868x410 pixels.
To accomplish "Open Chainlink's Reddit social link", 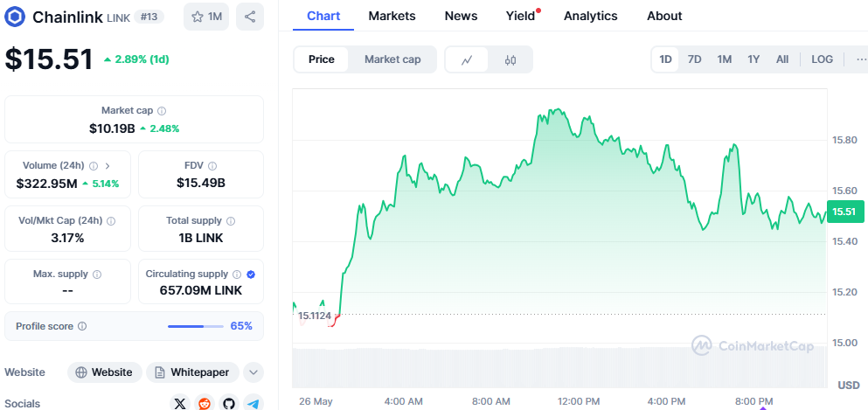I will pos(205,403).
